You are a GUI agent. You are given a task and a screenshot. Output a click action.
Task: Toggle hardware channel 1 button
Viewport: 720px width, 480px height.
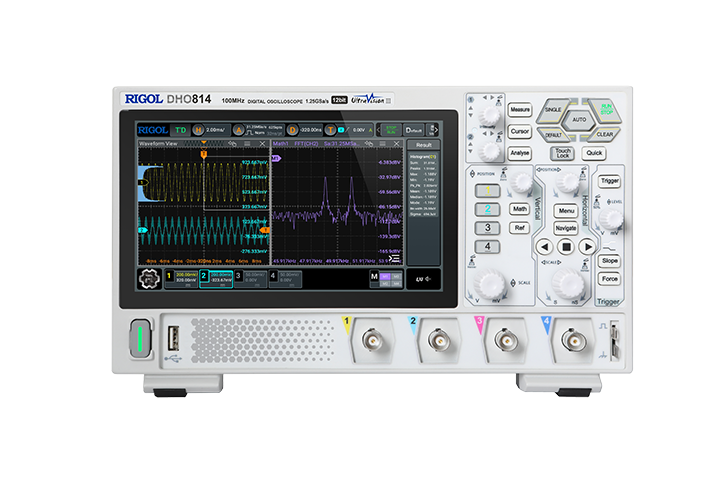(488, 190)
